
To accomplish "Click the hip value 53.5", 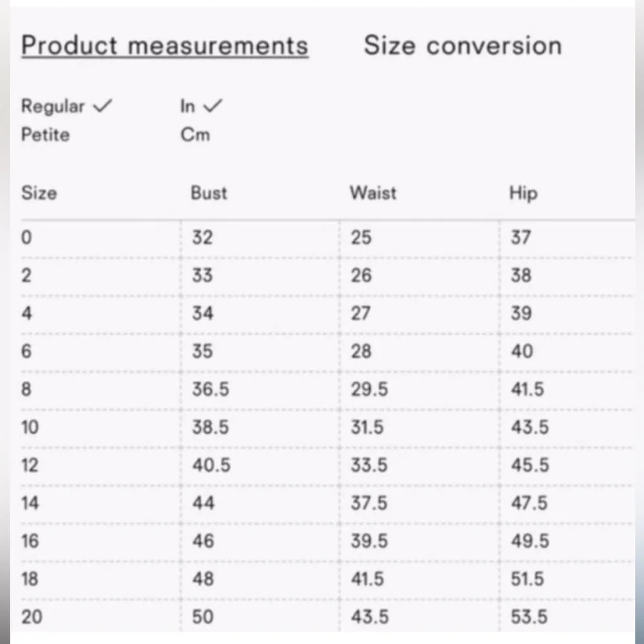I will [x=529, y=617].
